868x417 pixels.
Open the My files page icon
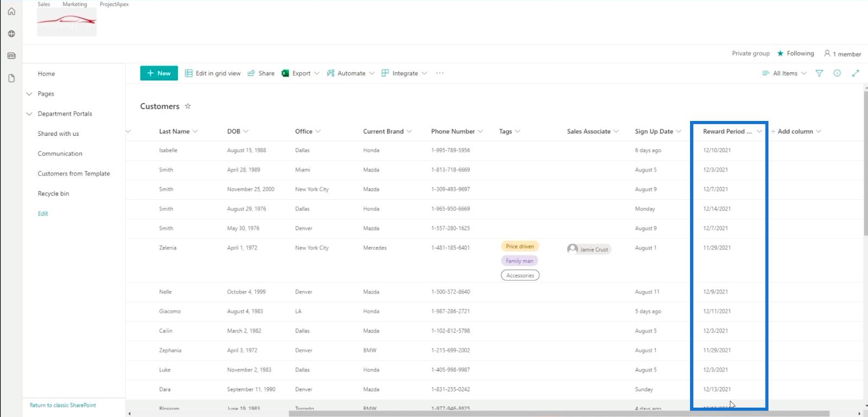tap(11, 78)
